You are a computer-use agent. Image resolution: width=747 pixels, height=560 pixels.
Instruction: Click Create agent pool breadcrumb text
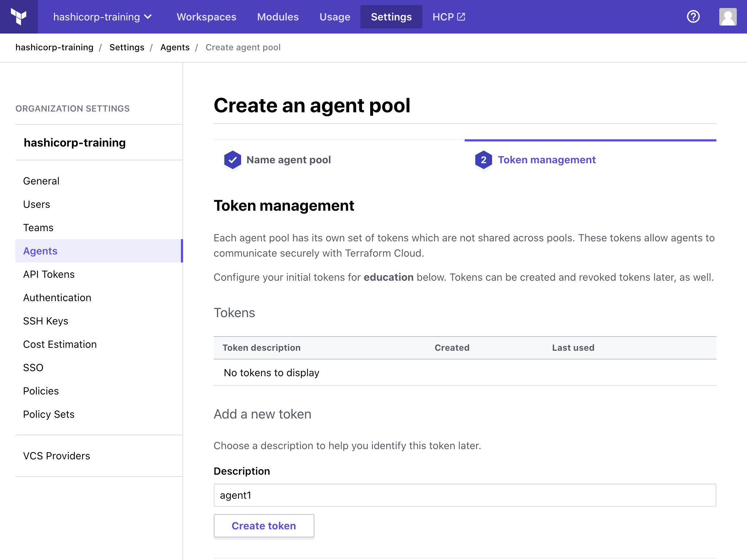(243, 47)
